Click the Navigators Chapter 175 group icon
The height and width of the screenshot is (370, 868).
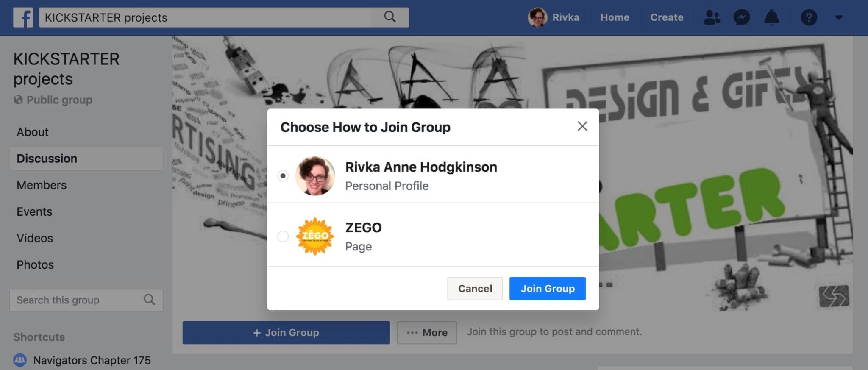click(x=20, y=360)
